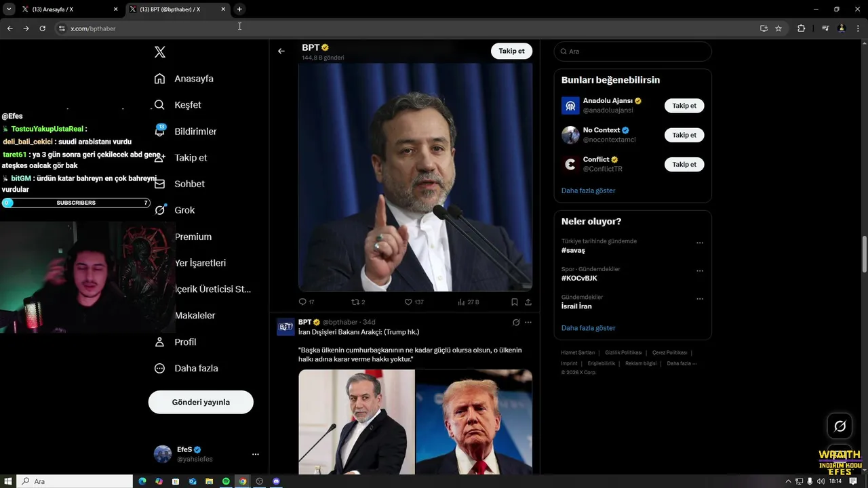Image resolution: width=868 pixels, height=488 pixels.
Task: Open the Chrome three-dot menu
Action: click(858, 28)
